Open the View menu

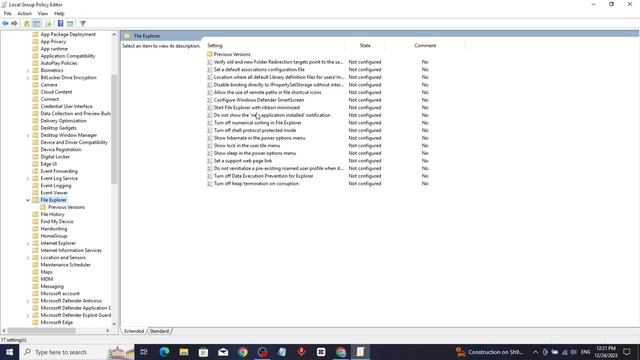(x=43, y=13)
